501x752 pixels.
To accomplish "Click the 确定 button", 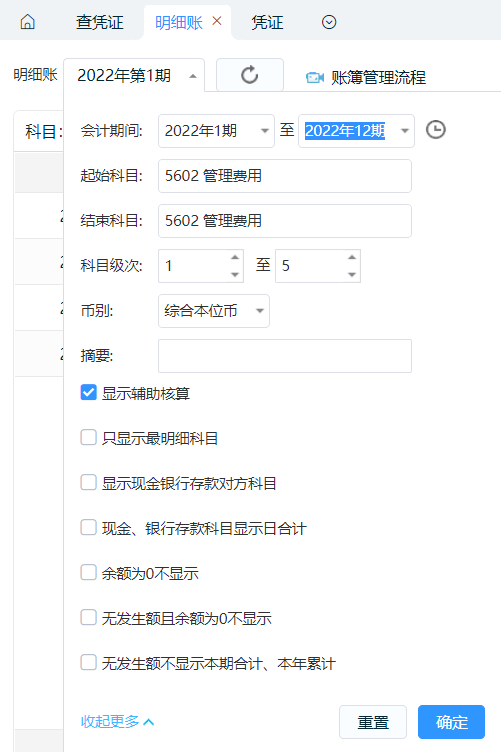I will click(x=452, y=722).
